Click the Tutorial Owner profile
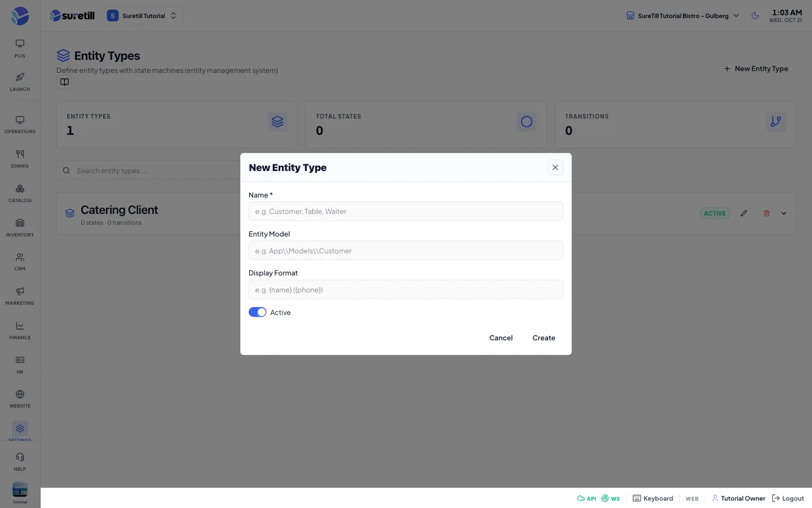The image size is (812, 508). [x=739, y=498]
